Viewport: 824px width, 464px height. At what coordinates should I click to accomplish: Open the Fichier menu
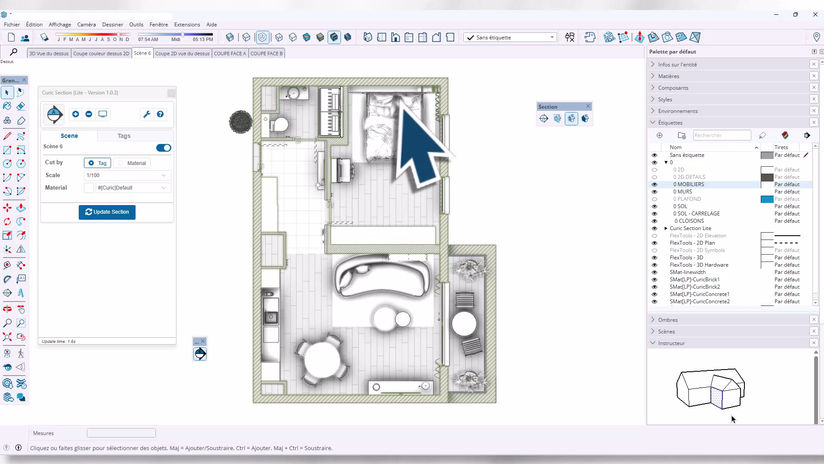click(x=12, y=24)
